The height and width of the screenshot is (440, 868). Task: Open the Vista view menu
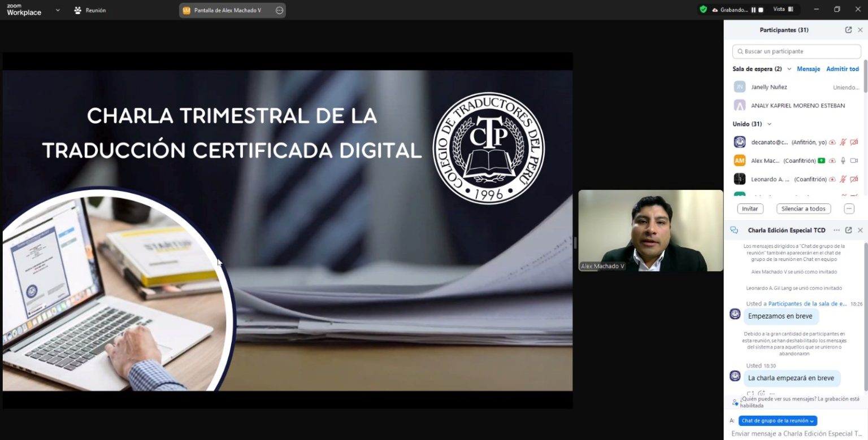click(x=783, y=9)
